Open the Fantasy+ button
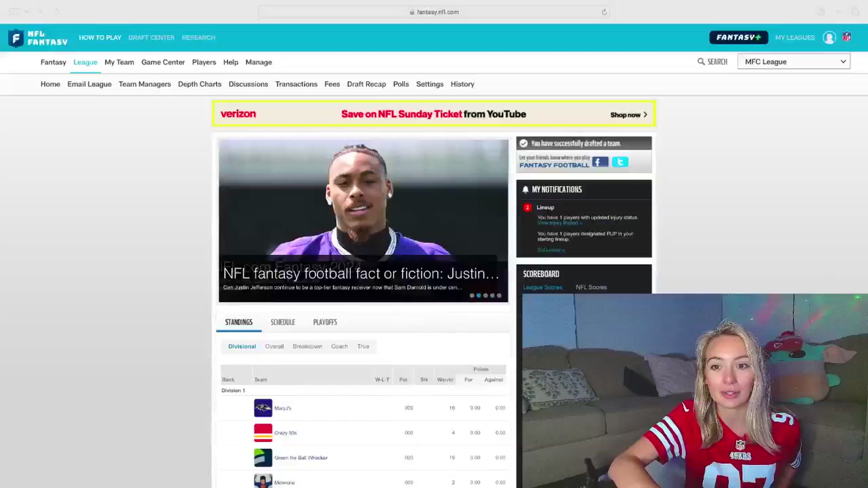The image size is (868, 488). point(739,38)
